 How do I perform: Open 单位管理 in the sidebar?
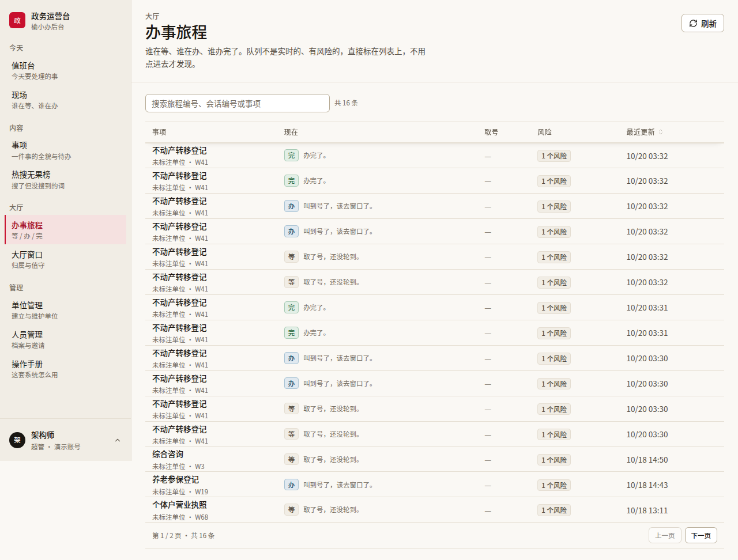point(65,310)
